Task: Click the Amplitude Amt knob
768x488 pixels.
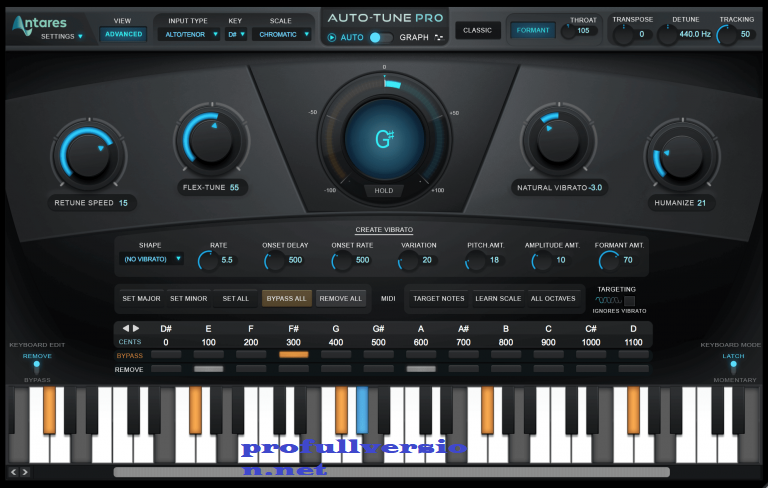Action: point(542,261)
